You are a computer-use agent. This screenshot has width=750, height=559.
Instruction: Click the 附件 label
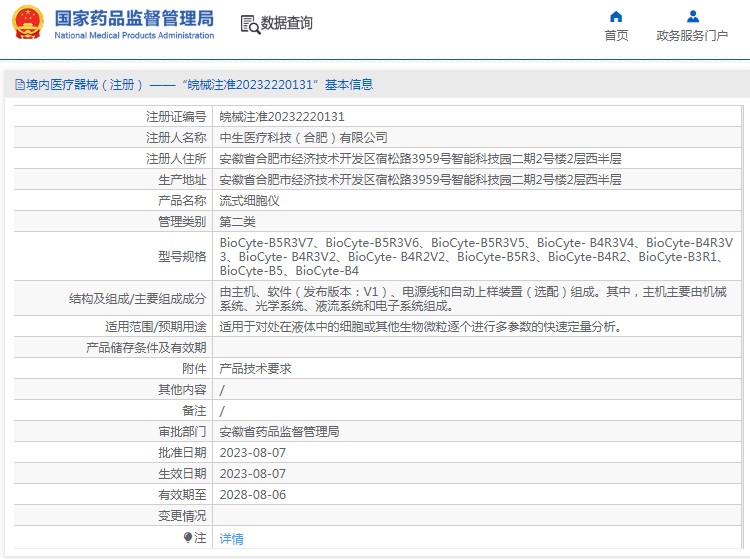(194, 369)
